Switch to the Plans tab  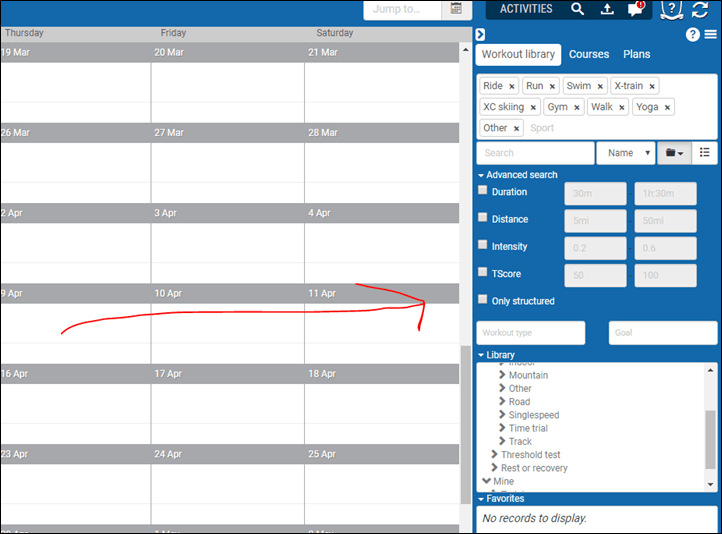(636, 54)
